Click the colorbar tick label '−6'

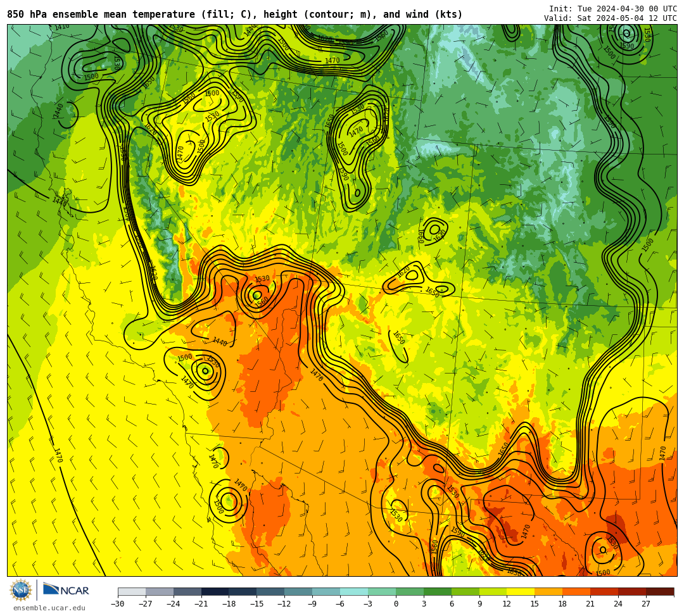[340, 604]
